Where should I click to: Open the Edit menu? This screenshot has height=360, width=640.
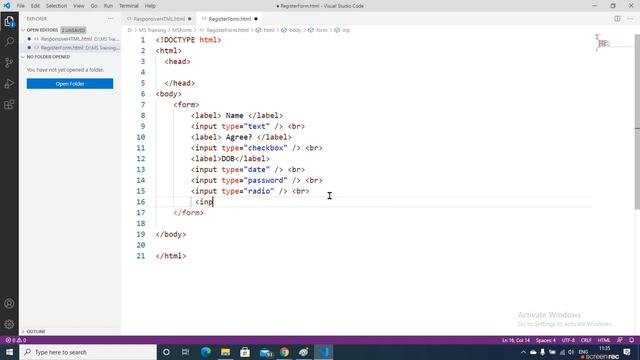click(35, 6)
